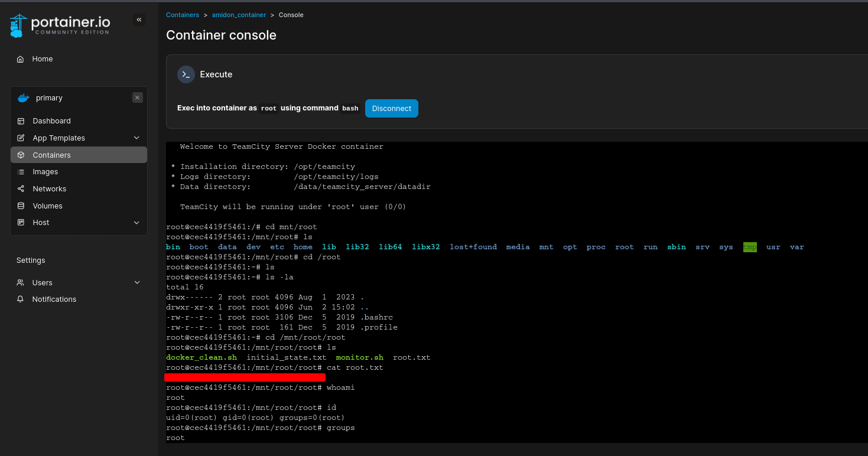Select Containers in the sidebar
This screenshot has width=868, height=456.
(79, 155)
